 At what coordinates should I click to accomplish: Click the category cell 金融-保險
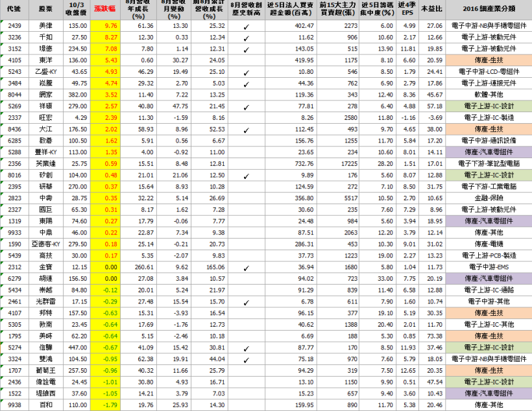tap(489, 198)
